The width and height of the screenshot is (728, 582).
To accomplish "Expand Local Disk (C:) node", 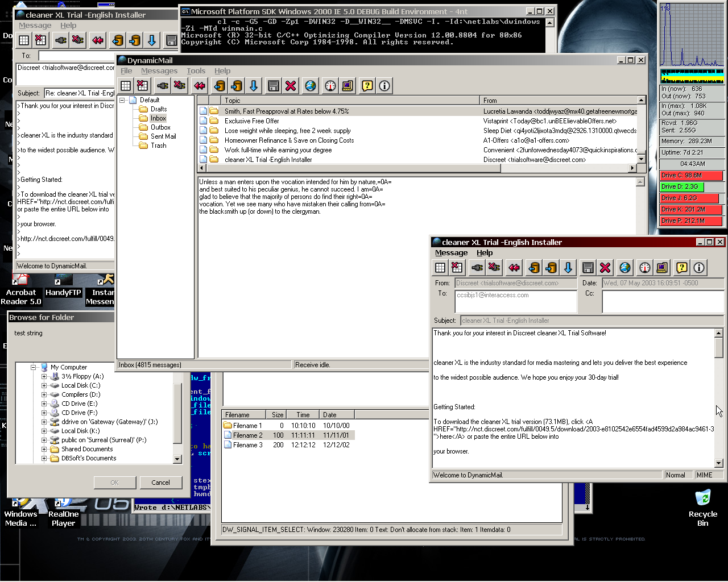I will [44, 385].
